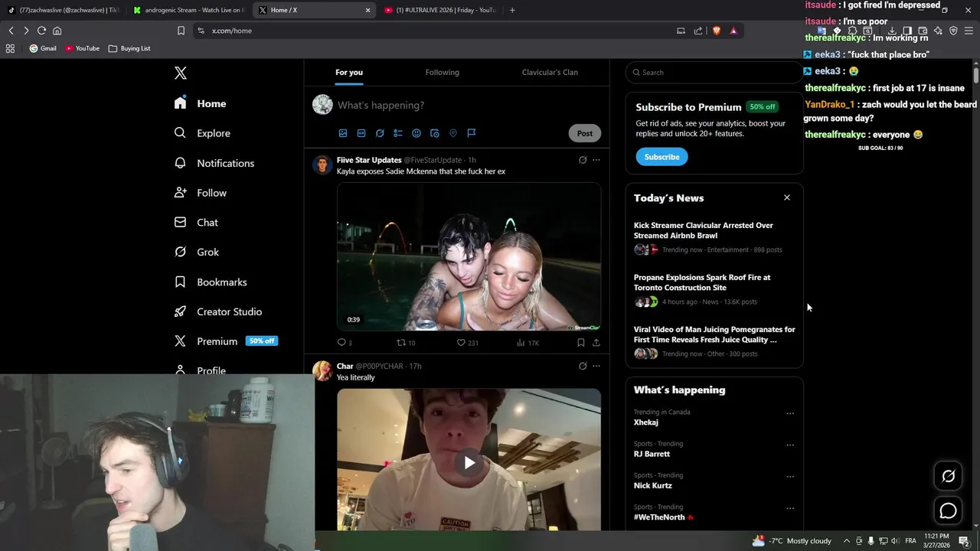The width and height of the screenshot is (980, 551).
Task: Click the X search field
Action: [714, 72]
